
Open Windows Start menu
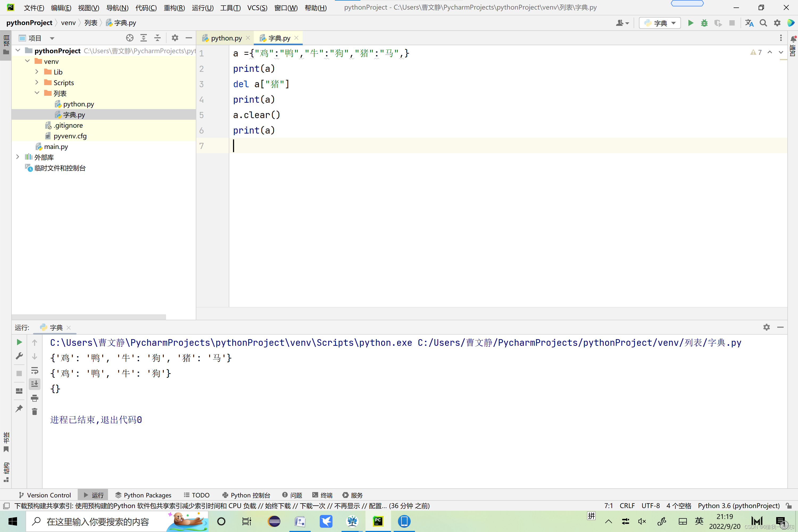13,521
